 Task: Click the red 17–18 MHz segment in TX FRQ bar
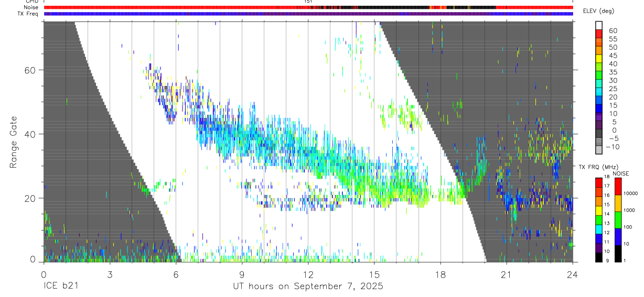(598, 182)
